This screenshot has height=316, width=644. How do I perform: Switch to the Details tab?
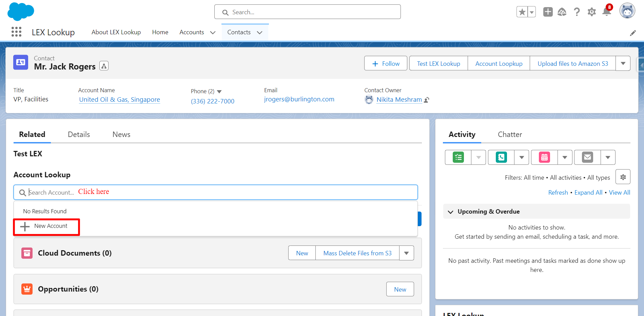(x=79, y=135)
